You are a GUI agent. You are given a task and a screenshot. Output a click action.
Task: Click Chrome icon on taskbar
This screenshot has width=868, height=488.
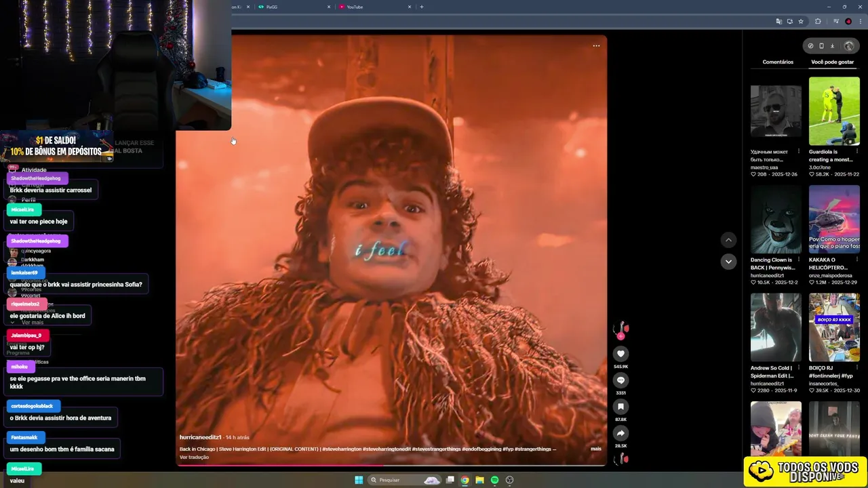(465, 480)
